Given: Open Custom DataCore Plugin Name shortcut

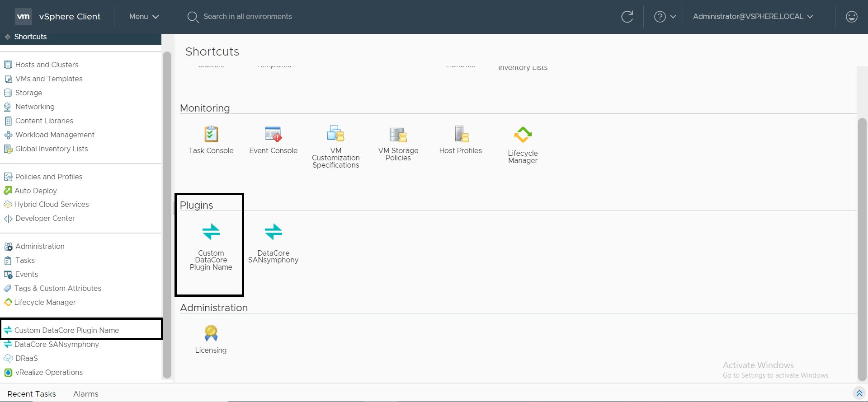Looking at the screenshot, I should (x=211, y=232).
